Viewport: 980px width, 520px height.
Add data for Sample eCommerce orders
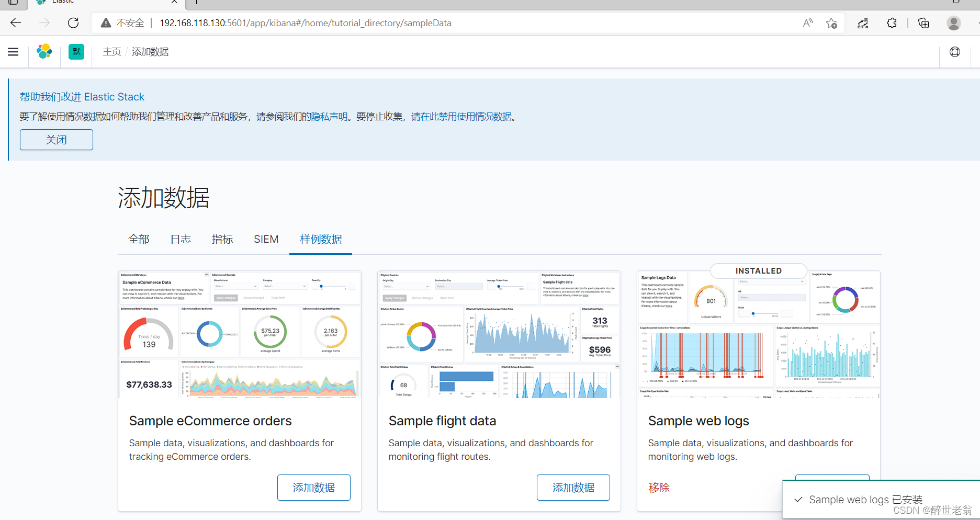click(x=314, y=488)
